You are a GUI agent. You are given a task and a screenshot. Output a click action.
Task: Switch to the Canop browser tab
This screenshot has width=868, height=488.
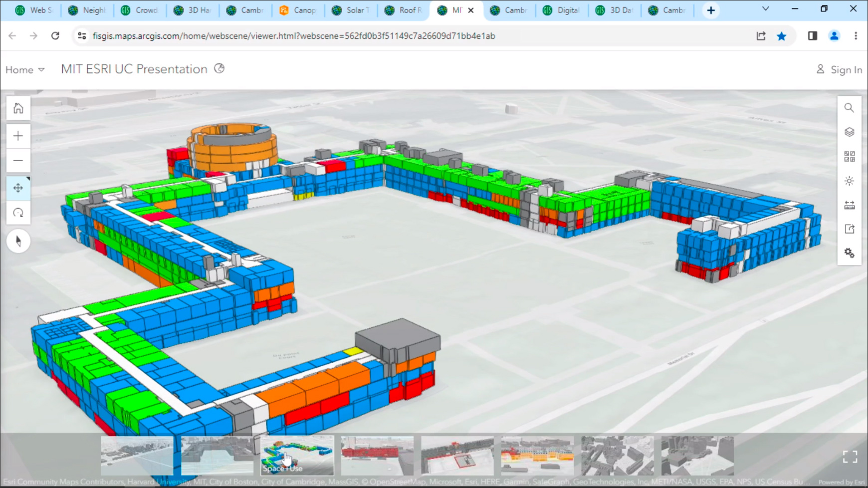click(x=298, y=10)
